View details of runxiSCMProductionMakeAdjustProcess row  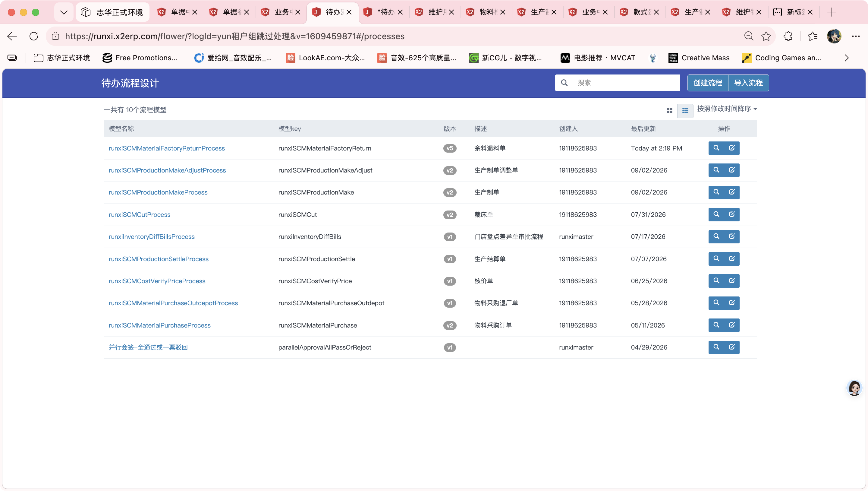pyautogui.click(x=716, y=170)
